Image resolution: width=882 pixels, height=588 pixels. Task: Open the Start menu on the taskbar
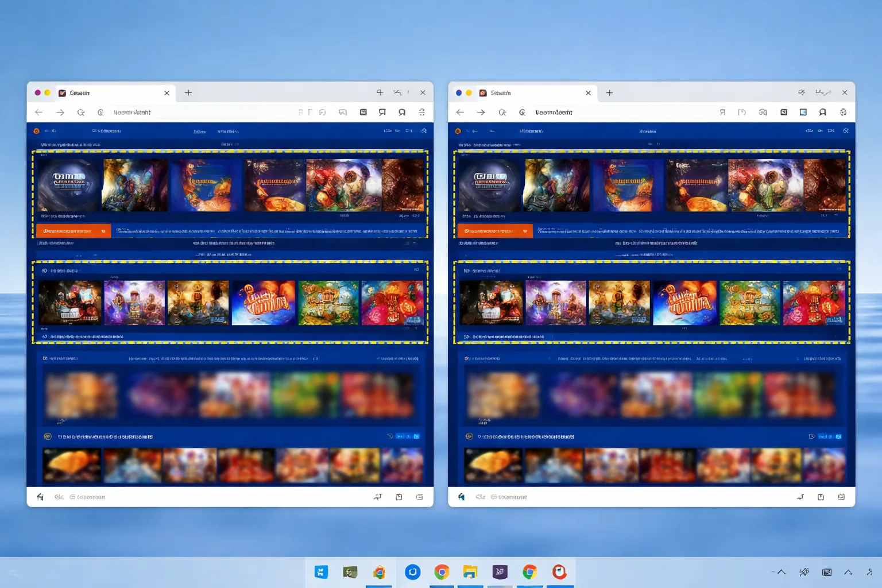(x=321, y=572)
